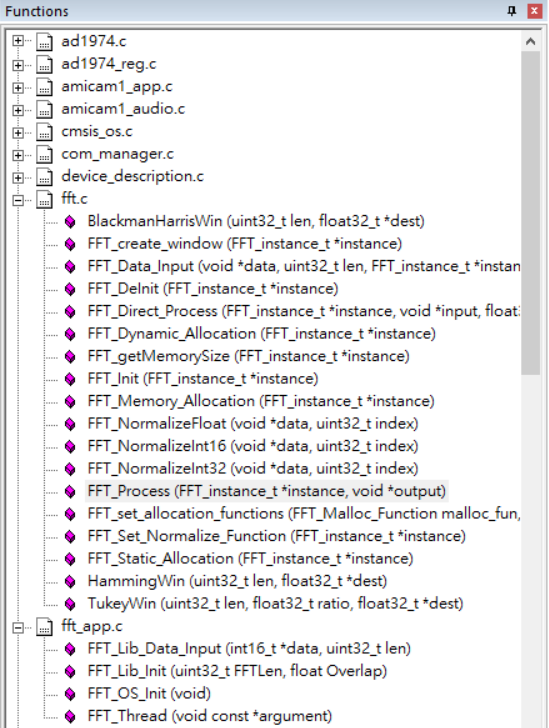Select HammingWin function entry text
549x728 pixels.
pyautogui.click(x=237, y=581)
